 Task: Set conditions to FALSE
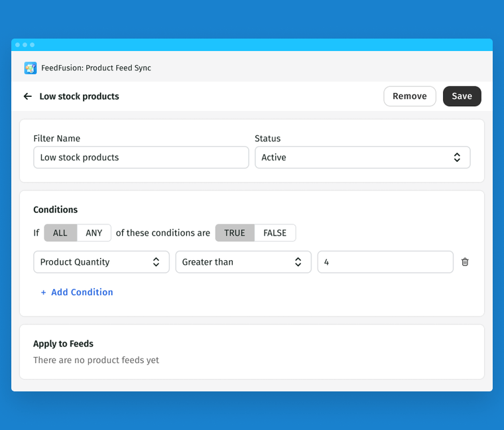click(x=275, y=233)
